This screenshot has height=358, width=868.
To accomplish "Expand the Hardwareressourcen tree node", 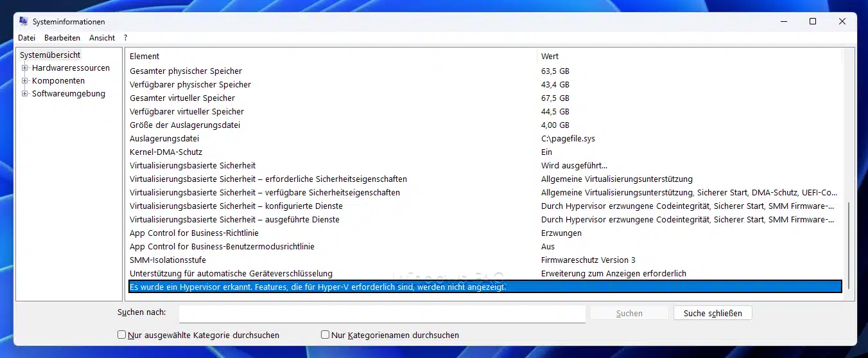I will [25, 68].
